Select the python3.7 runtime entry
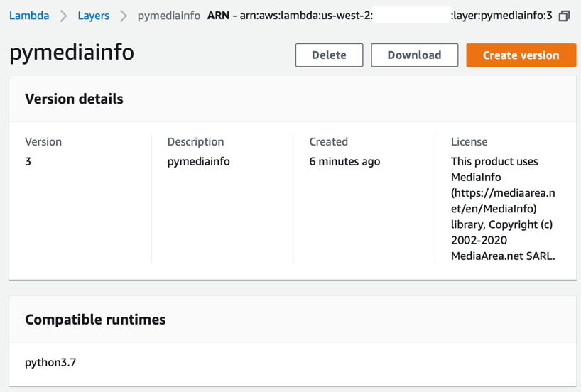This screenshot has width=581, height=392. point(50,362)
